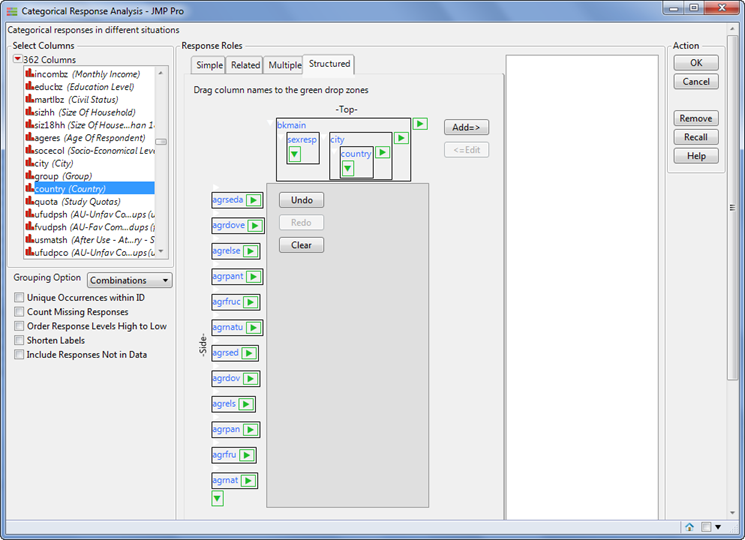Viewport: 745px width, 540px height.
Task: Click the home icon in status bar
Action: [x=689, y=527]
